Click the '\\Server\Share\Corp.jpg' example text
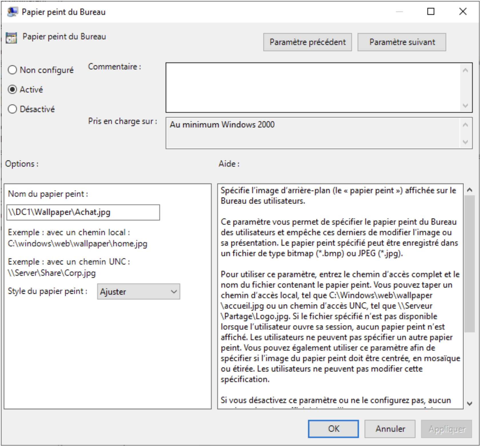 point(52,273)
